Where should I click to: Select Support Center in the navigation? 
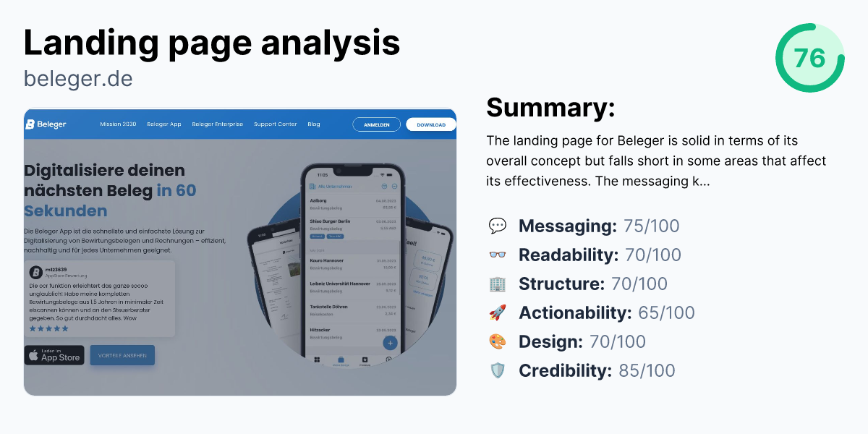point(275,124)
